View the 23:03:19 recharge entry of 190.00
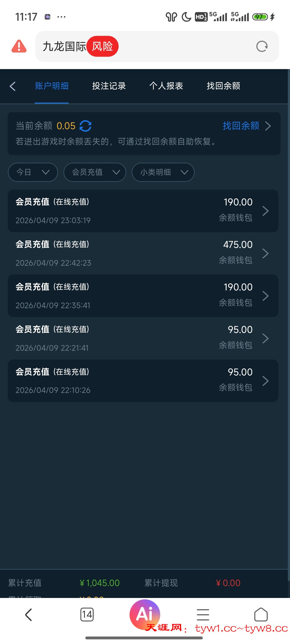Image resolution: width=290 pixels, height=644 pixels. pos(143,211)
